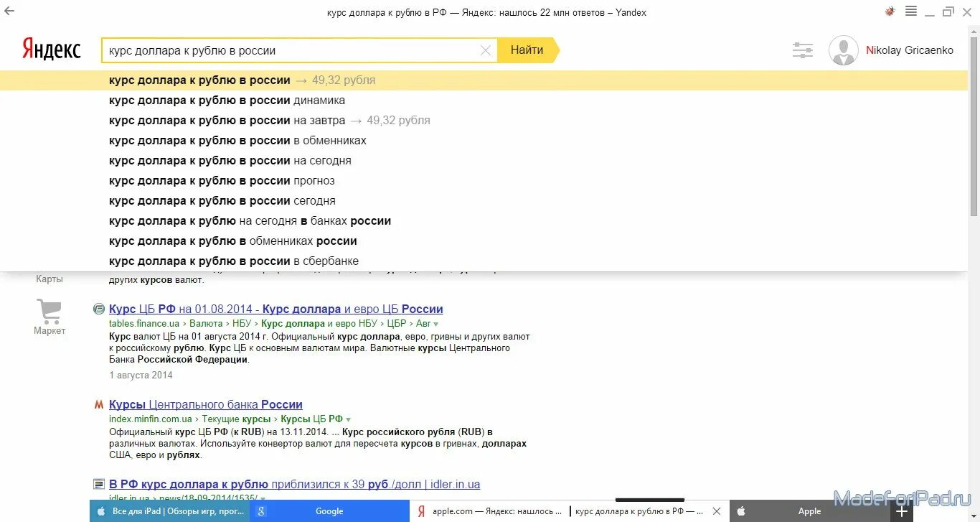Open the Market shopping cart icon
The image size is (980, 522).
click(x=49, y=311)
